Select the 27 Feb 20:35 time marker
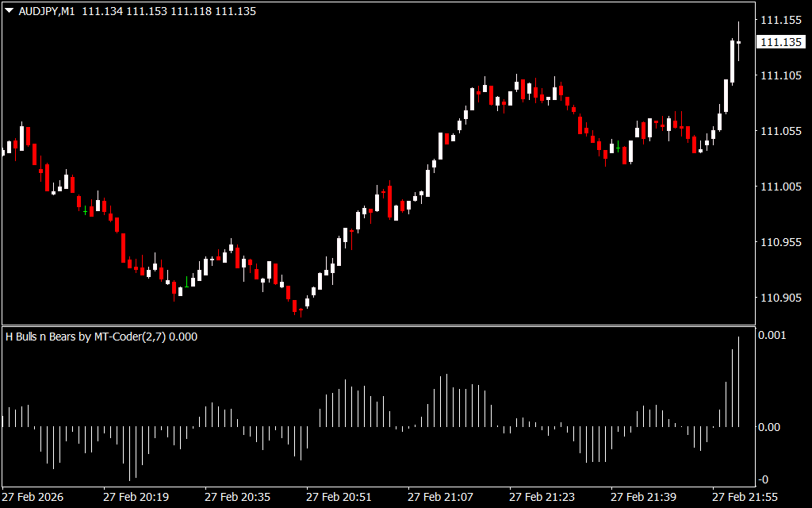812x508 pixels. [x=237, y=497]
